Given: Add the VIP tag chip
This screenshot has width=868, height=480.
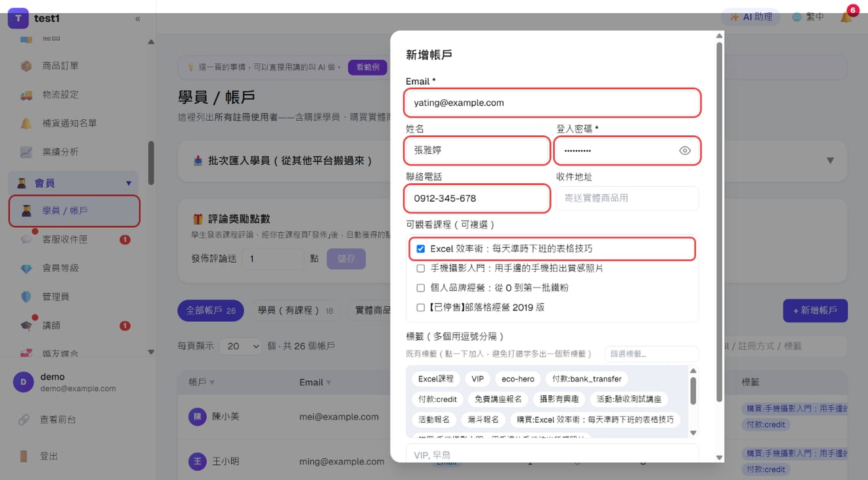Looking at the screenshot, I should pyautogui.click(x=477, y=379).
